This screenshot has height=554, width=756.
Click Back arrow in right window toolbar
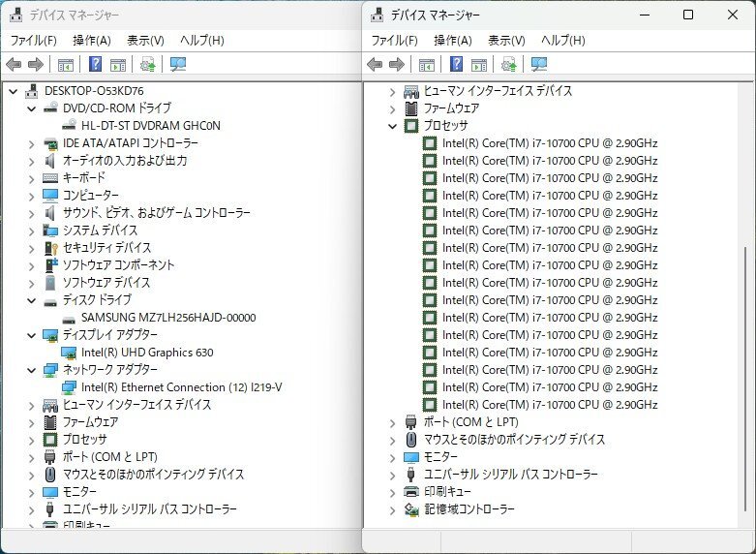pos(375,65)
